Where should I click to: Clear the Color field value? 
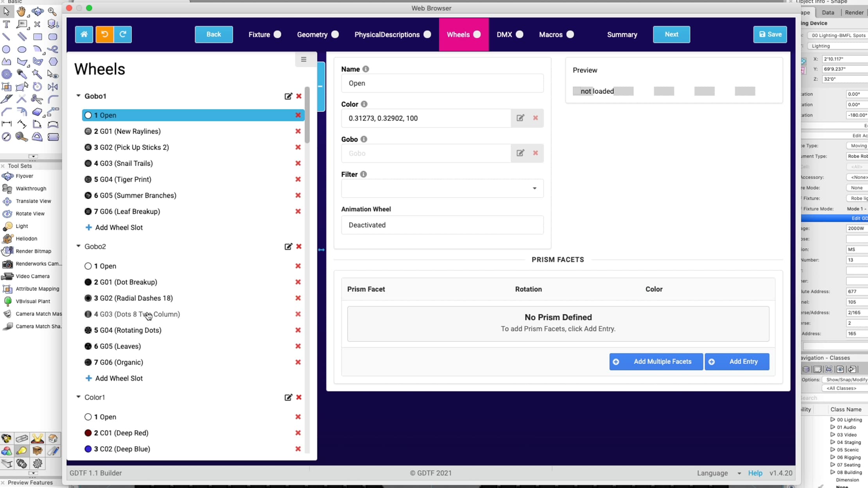click(535, 118)
